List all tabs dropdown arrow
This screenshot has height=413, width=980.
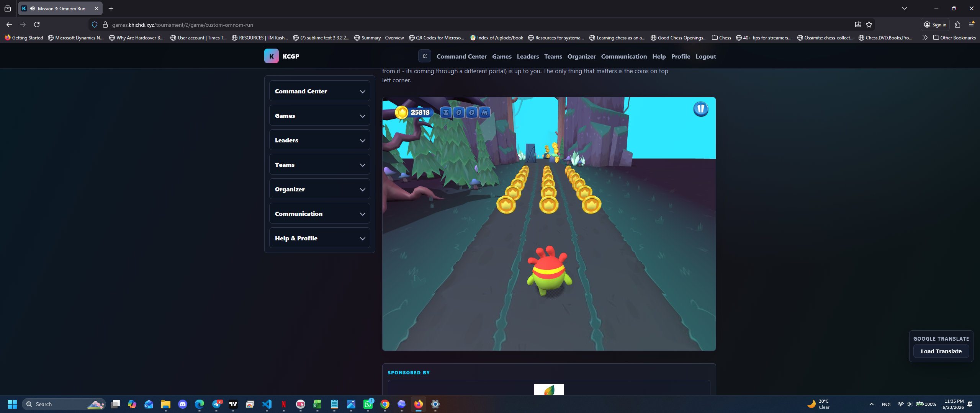tap(904, 8)
